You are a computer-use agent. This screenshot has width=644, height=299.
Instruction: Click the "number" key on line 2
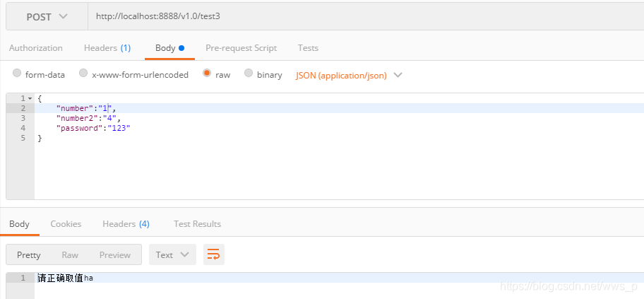(x=74, y=109)
